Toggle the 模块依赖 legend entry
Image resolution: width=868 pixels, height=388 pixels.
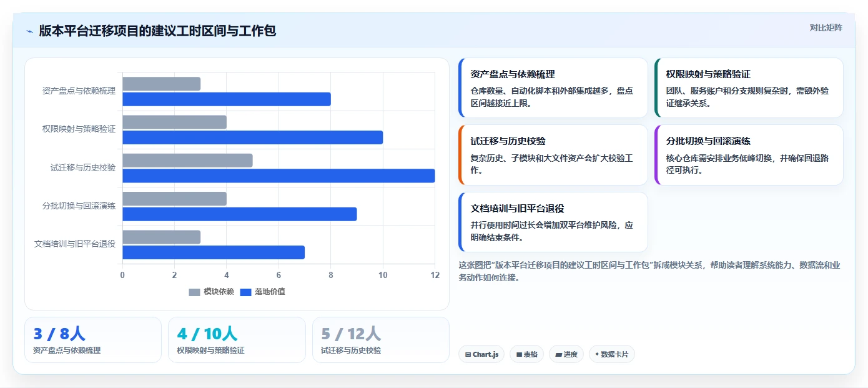point(211,292)
